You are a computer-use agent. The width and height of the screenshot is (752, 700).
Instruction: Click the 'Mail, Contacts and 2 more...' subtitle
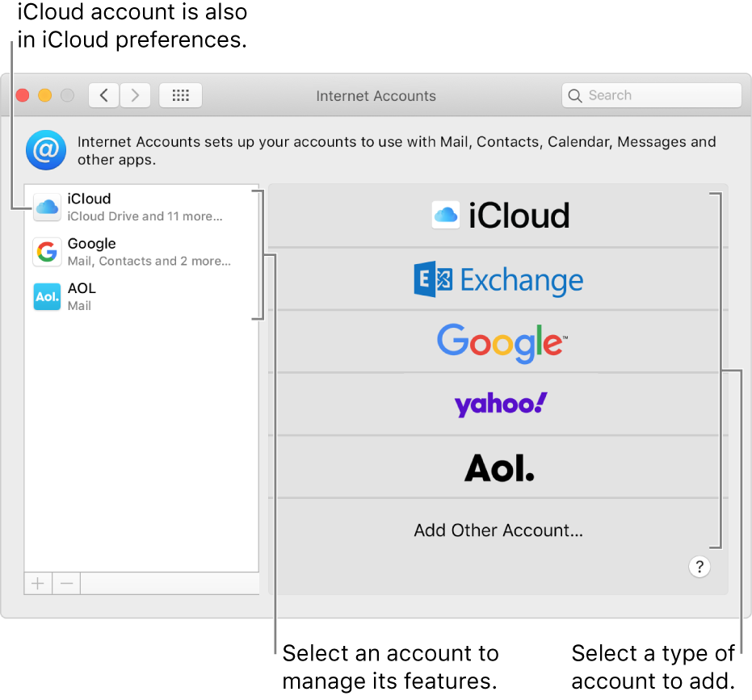click(x=149, y=261)
